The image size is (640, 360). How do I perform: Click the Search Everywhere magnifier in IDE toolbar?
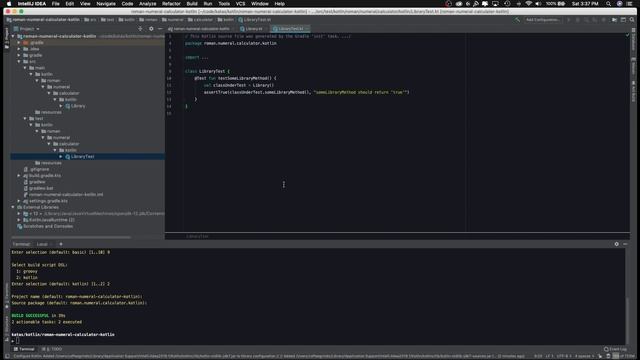632,20
